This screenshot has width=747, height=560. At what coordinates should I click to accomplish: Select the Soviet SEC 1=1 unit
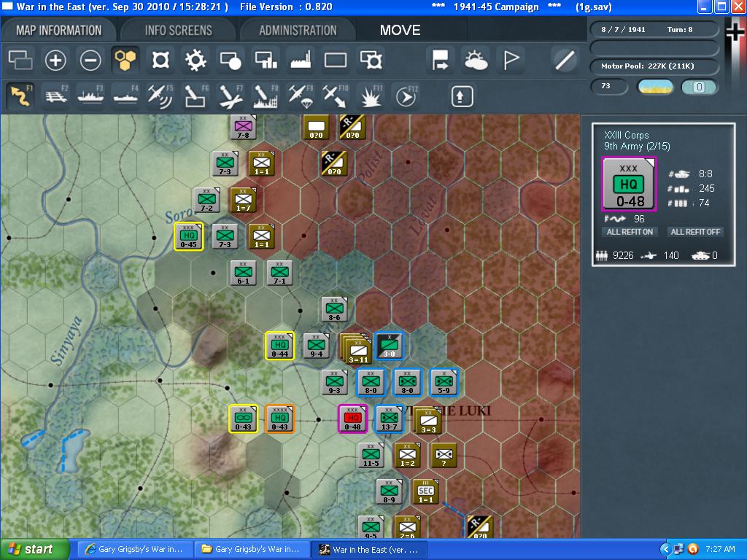coord(425,491)
